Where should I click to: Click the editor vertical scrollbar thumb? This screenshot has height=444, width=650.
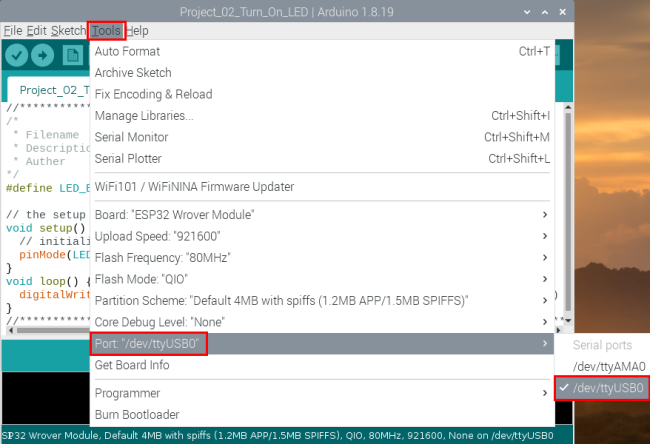[568, 211]
